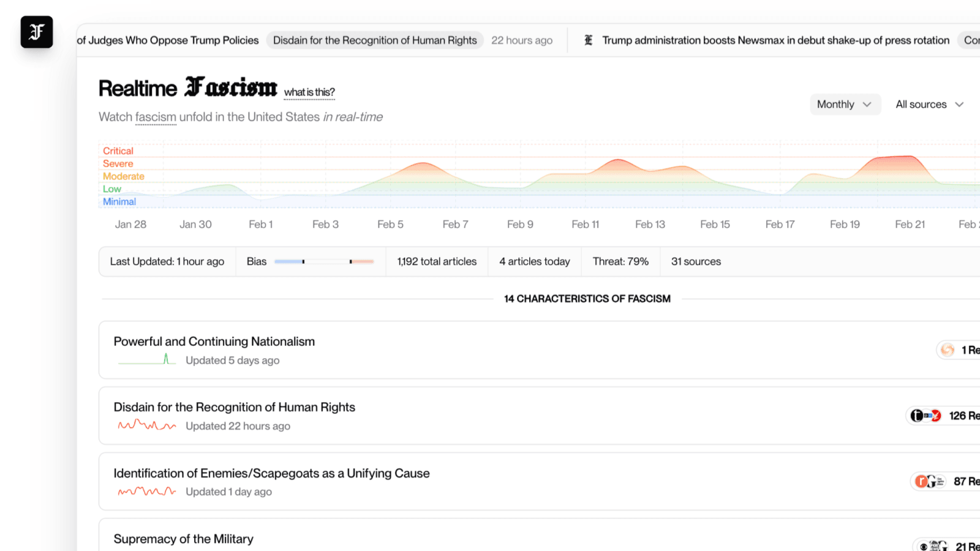Click the dotted 'fascism' definition link
The height and width of the screenshot is (551, 980).
coord(156,117)
